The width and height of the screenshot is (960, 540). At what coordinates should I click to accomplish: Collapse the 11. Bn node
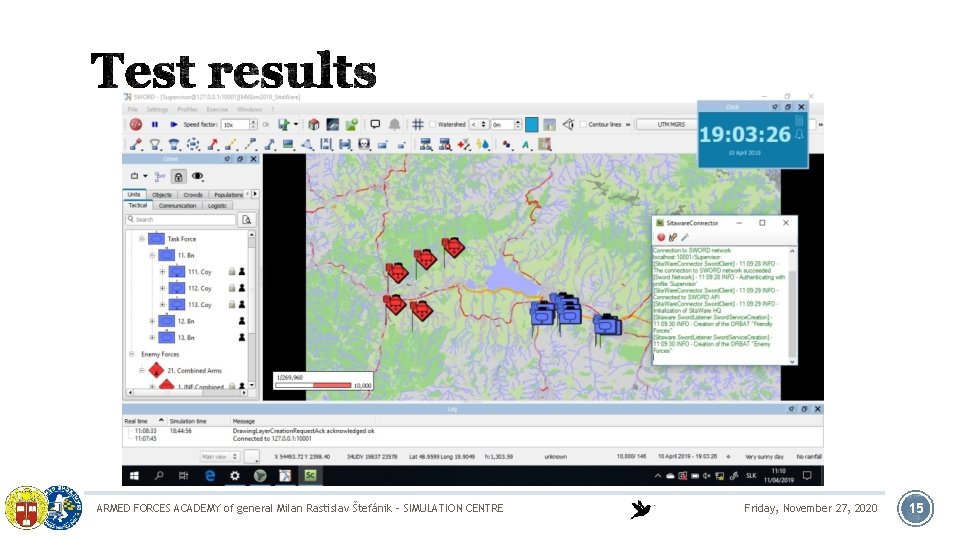152,255
